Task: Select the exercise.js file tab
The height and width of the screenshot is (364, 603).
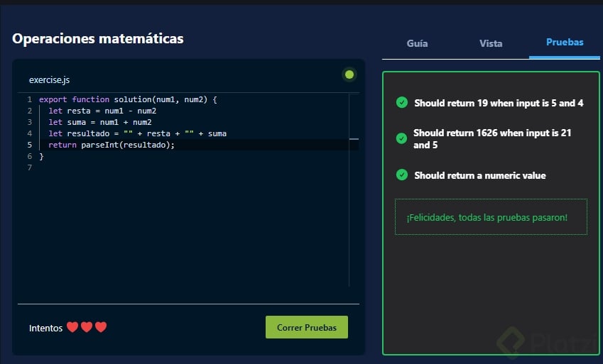Action: pos(49,80)
